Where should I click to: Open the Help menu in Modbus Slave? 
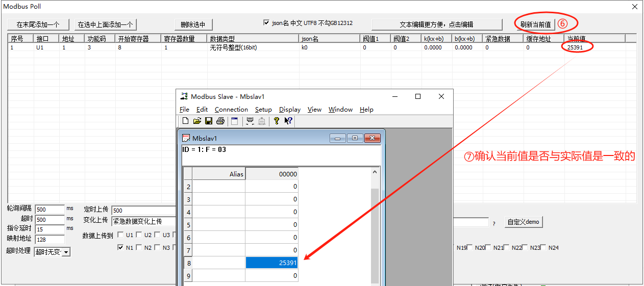pos(366,110)
